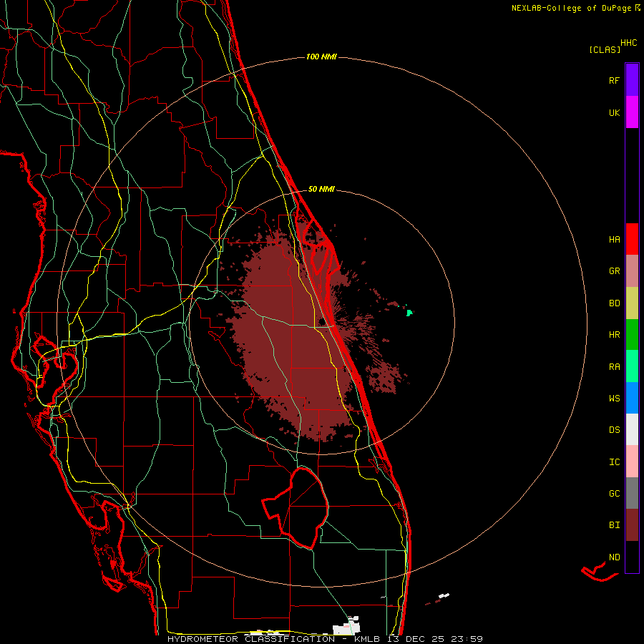Screen dimensions: 644x644
Task: Click the 100 NMI range ring label
Action: pos(321,57)
